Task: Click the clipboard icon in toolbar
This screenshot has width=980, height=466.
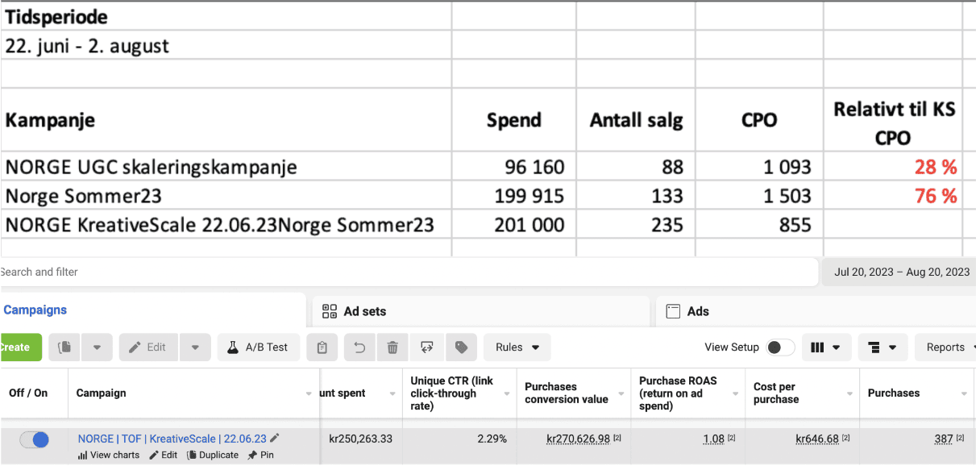Action: pyautogui.click(x=322, y=347)
